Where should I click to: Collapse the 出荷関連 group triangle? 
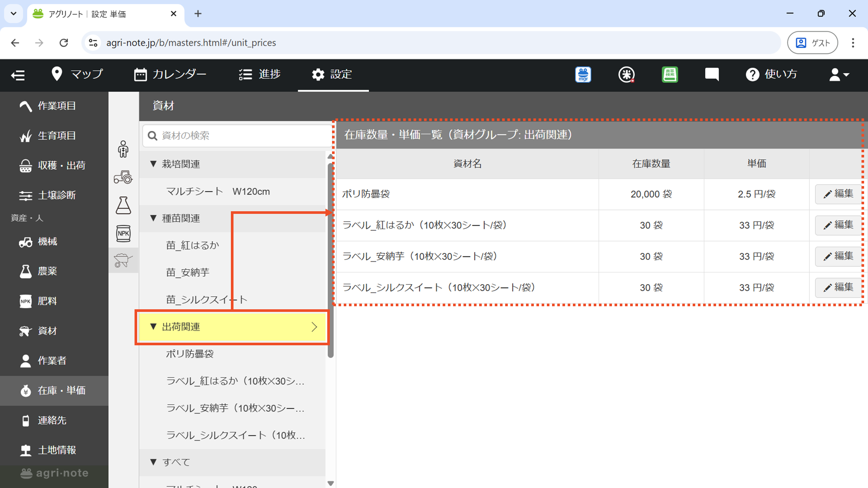(153, 327)
